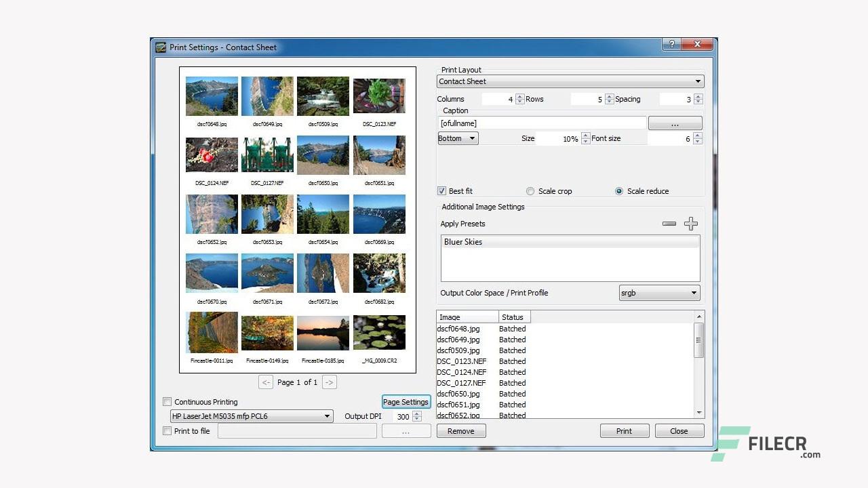Increase the Columns value with up arrow
Screen dimensions: 868x488
(520, 96)
